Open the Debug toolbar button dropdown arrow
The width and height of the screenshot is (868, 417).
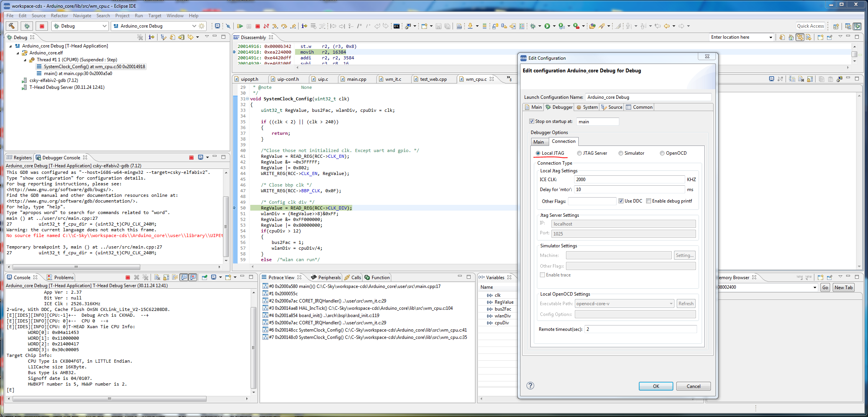click(540, 26)
